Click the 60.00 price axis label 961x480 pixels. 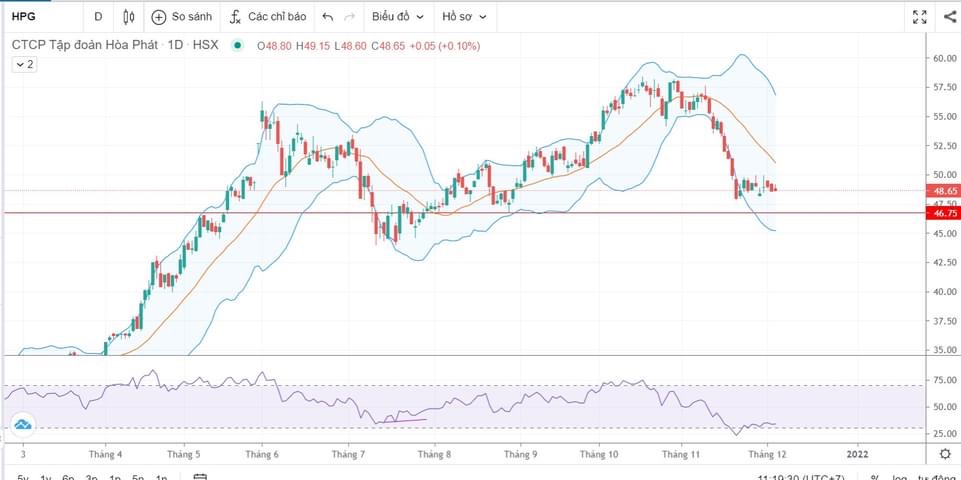click(x=944, y=58)
